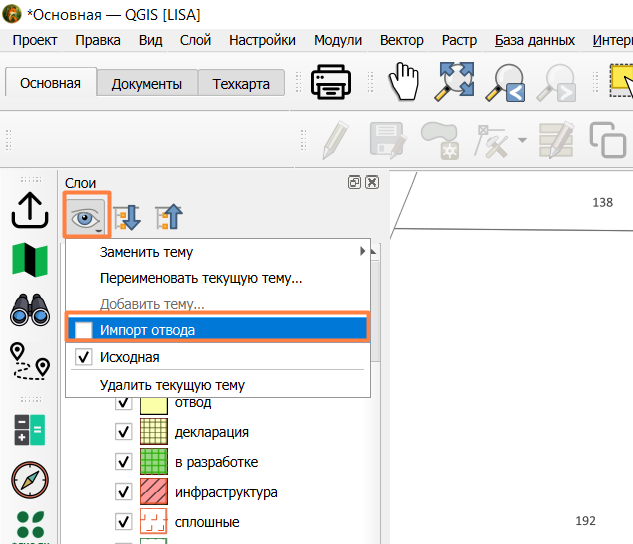
Task: Click the сплошные layer symbol swatch
Action: pos(154,521)
